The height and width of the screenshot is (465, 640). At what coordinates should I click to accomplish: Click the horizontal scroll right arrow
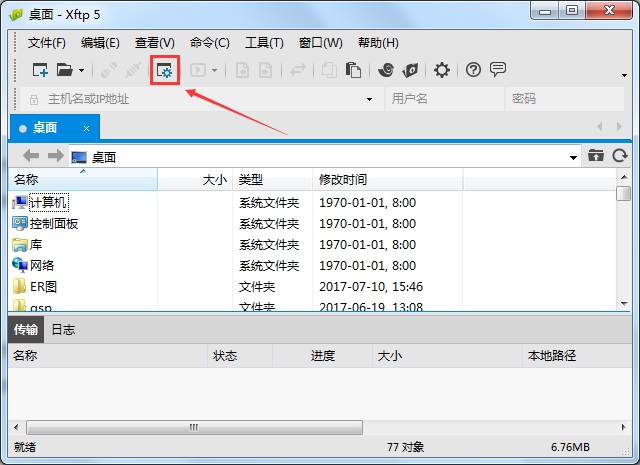click(623, 427)
